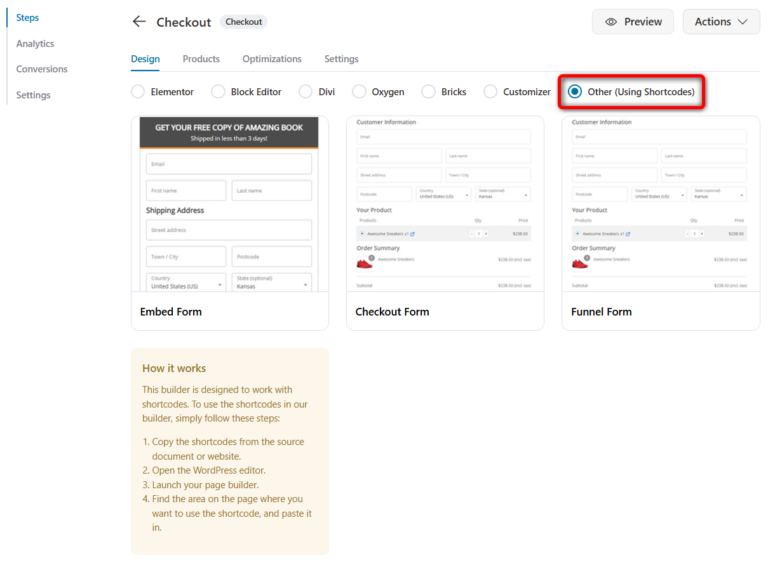Choose the Embed Form template thumbnail

click(229, 204)
